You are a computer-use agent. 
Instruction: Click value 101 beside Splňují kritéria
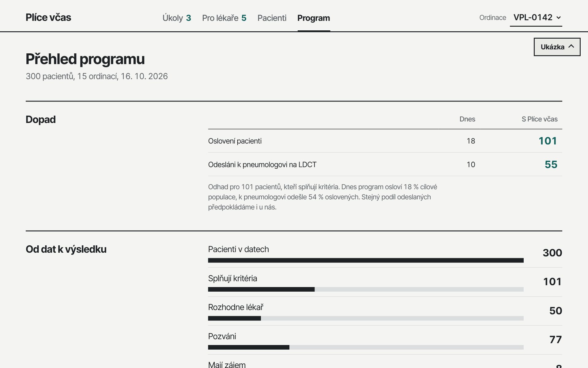(552, 282)
